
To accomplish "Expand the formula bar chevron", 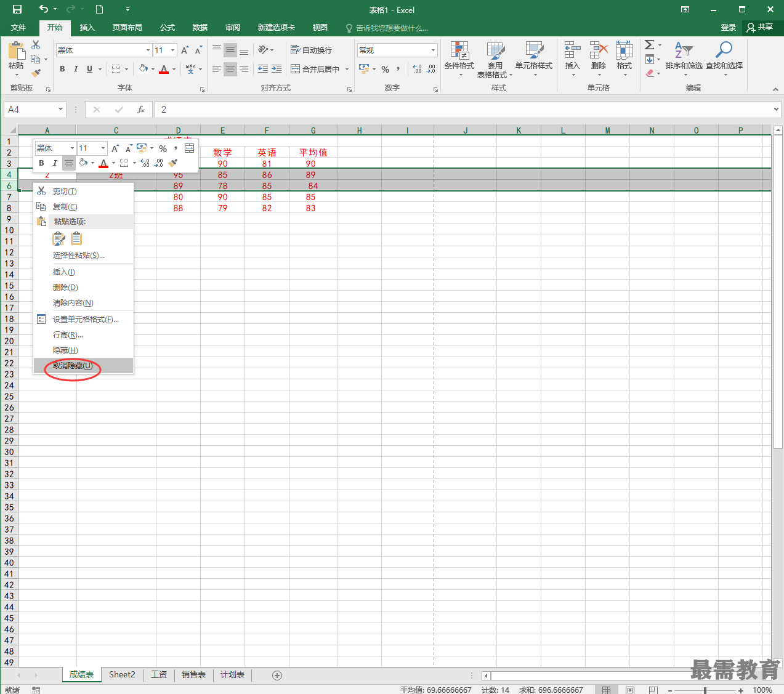I will click(x=775, y=110).
